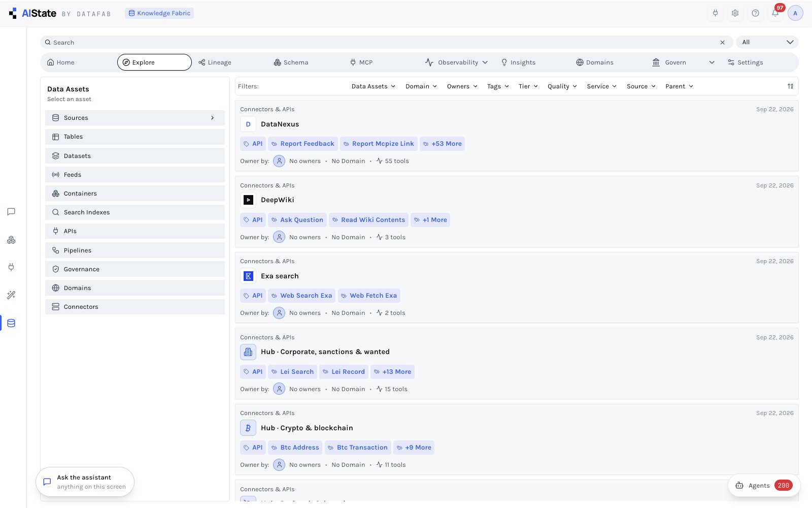
Task: Select Feeds in Data Assets panel
Action: point(135,175)
